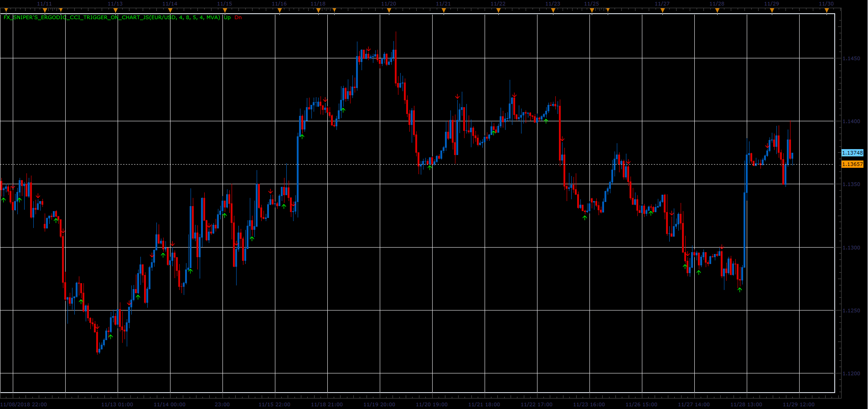Select the 1.1250 price axis label

[851, 311]
